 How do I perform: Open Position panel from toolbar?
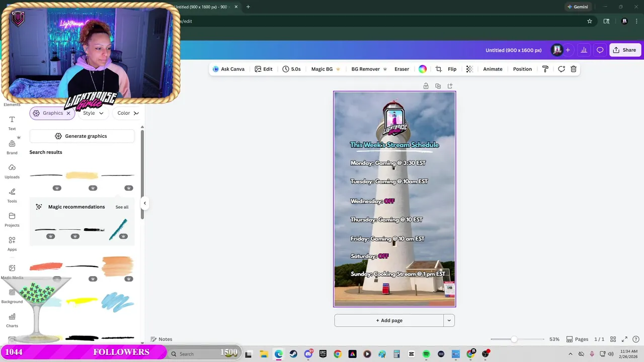click(522, 69)
